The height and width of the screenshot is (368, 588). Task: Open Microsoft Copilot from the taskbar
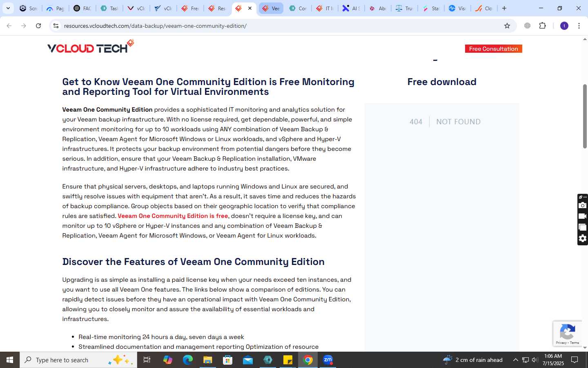click(167, 360)
